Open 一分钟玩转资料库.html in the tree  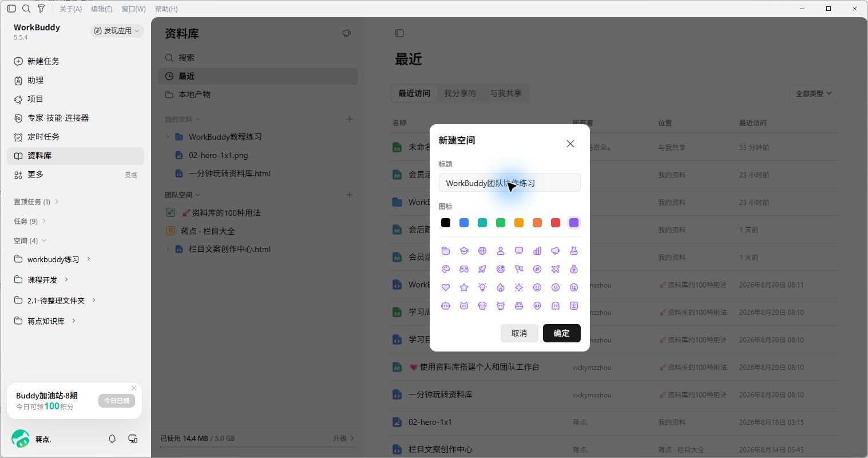tap(229, 173)
